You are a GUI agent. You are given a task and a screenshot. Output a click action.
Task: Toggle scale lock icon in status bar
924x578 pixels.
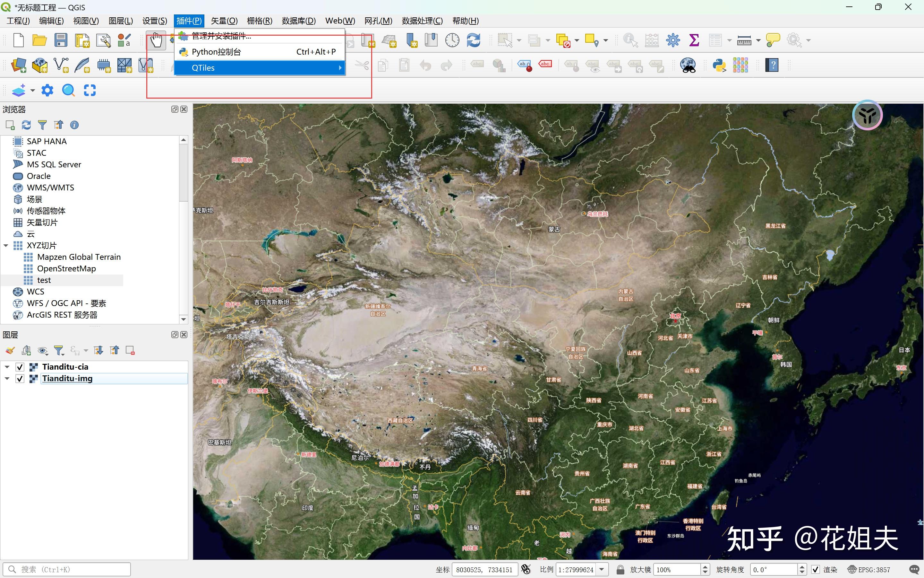tap(620, 570)
